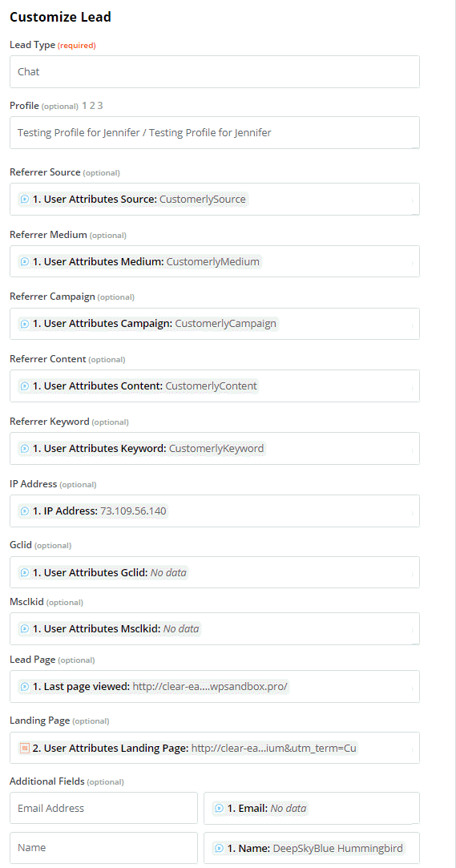Image resolution: width=456 pixels, height=868 pixels.
Task: Open the field options at right of Referrer Source
Action: [412, 201]
